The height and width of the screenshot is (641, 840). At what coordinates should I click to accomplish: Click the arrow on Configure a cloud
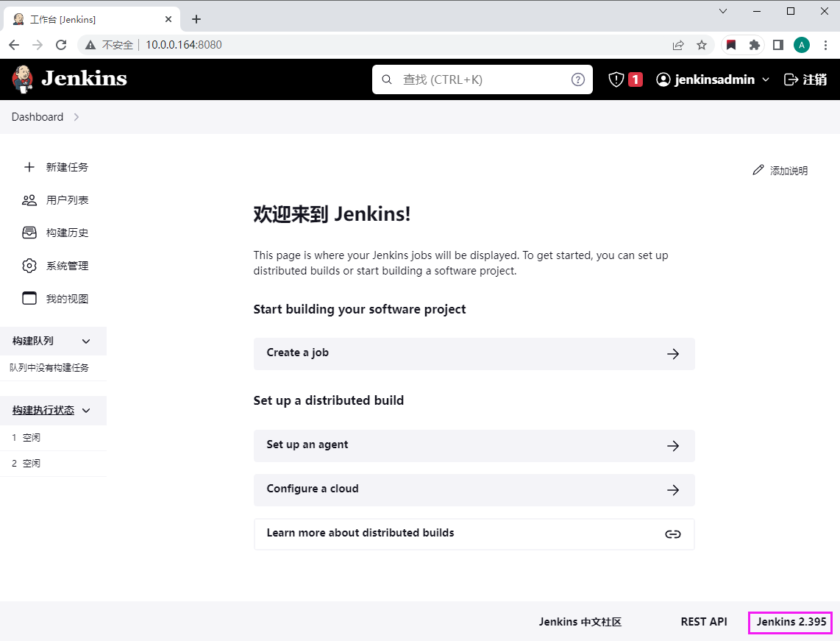pyautogui.click(x=673, y=490)
